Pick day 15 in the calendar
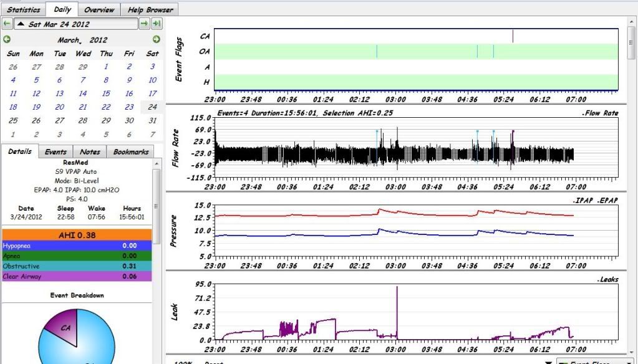 (x=106, y=93)
